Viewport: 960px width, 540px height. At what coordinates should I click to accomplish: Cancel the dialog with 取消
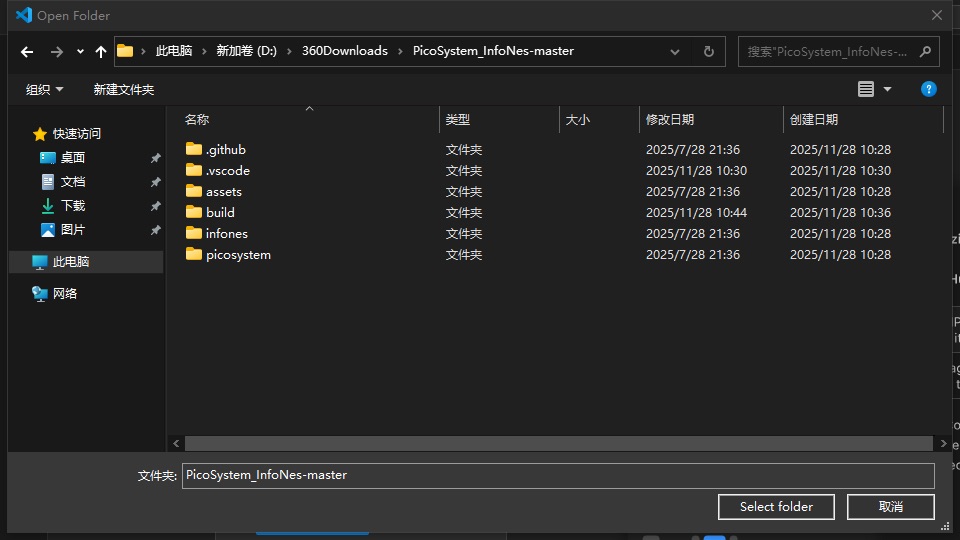coord(891,507)
